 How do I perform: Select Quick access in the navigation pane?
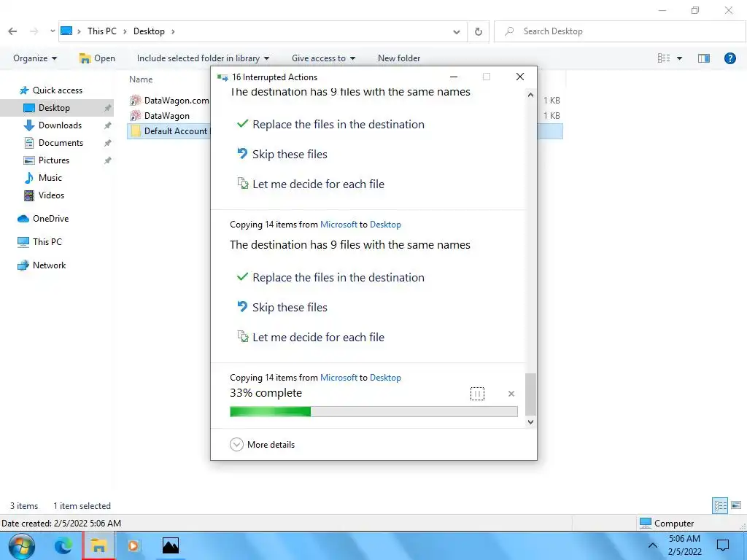tap(57, 90)
